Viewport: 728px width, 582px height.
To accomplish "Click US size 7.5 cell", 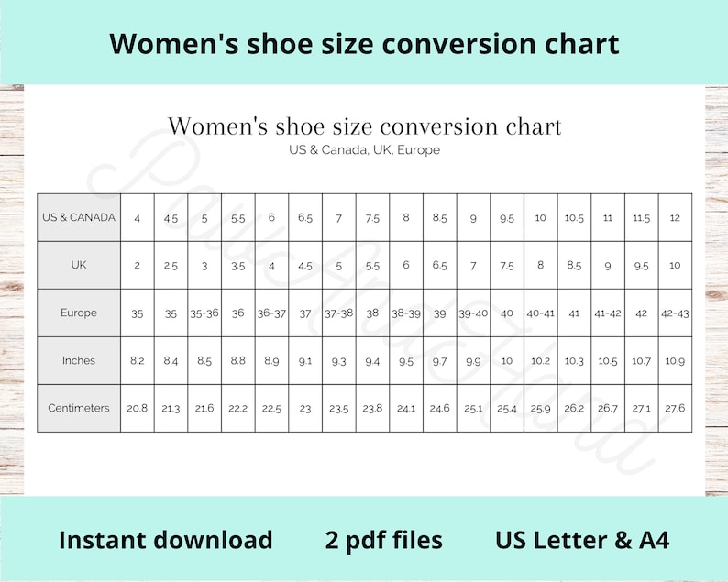I will 372,217.
